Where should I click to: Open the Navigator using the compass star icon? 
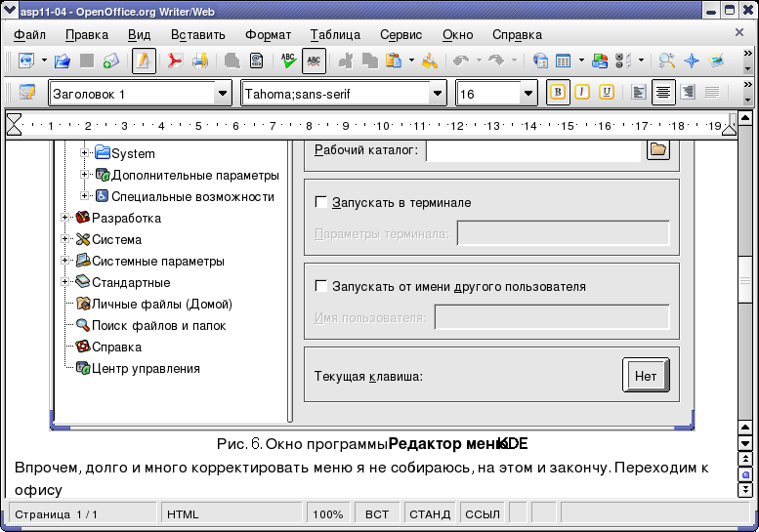(692, 61)
